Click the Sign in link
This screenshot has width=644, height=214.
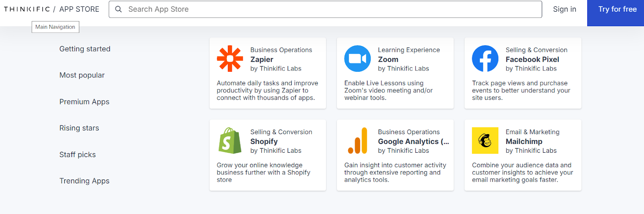point(564,9)
